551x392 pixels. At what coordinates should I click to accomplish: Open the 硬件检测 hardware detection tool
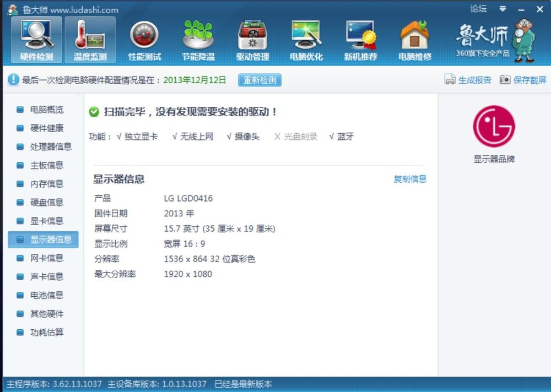[36, 40]
